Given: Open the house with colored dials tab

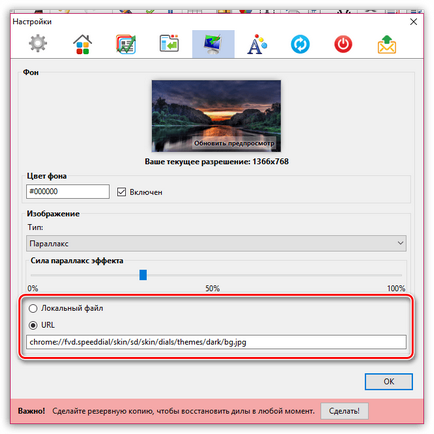Looking at the screenshot, I should click(x=82, y=44).
